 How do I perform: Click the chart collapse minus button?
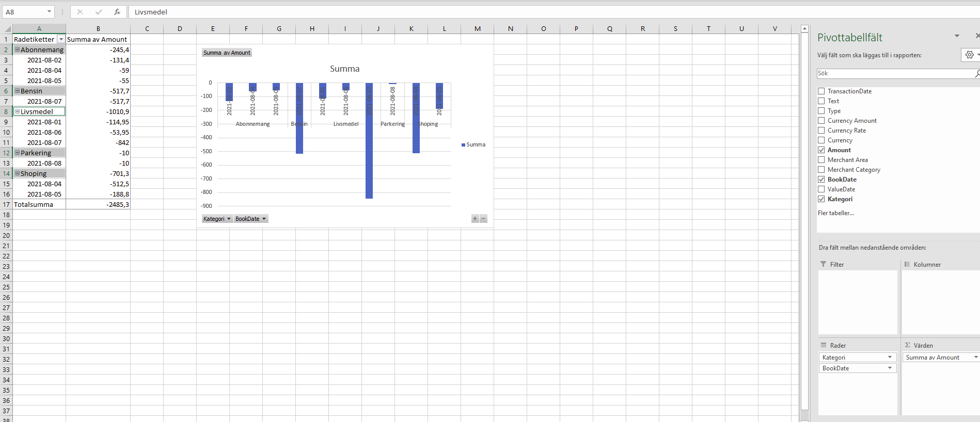point(483,219)
